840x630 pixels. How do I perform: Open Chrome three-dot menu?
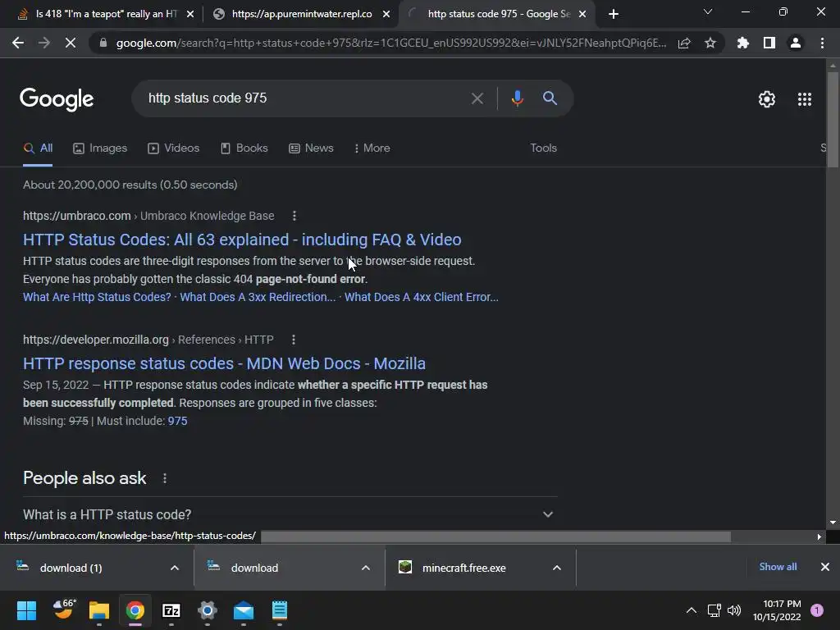click(822, 43)
